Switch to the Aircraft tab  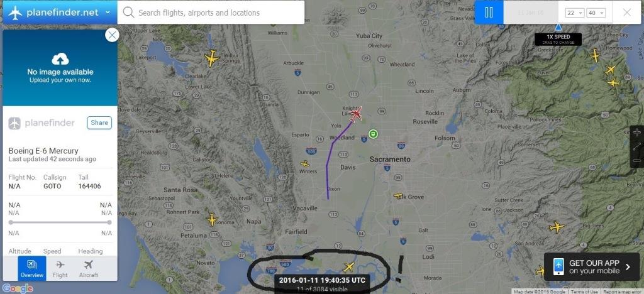point(88,269)
